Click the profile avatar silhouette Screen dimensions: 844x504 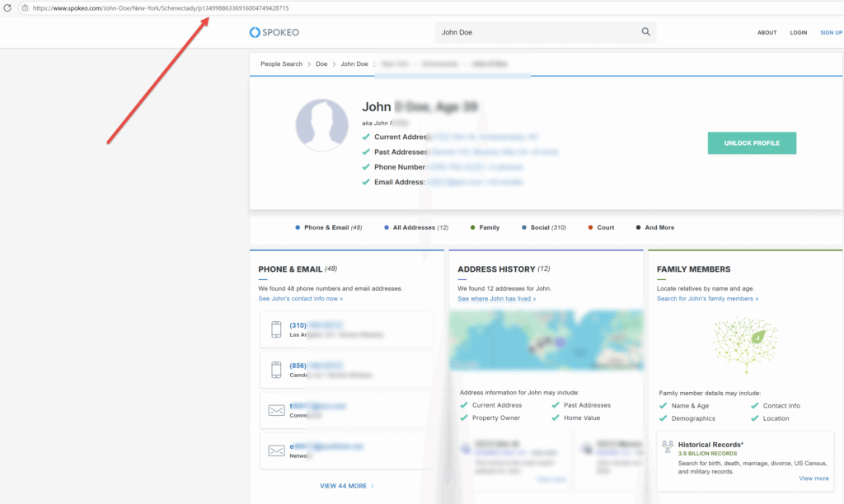(322, 125)
